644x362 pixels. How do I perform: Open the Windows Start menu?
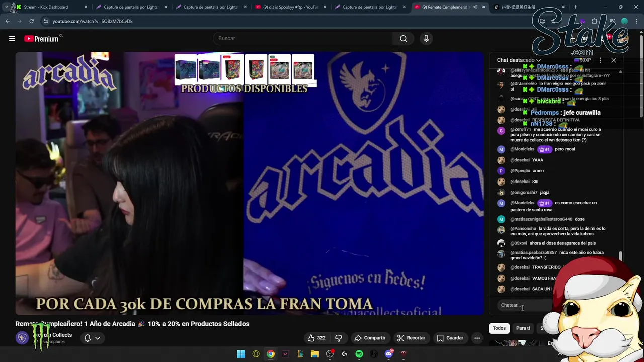(241, 354)
